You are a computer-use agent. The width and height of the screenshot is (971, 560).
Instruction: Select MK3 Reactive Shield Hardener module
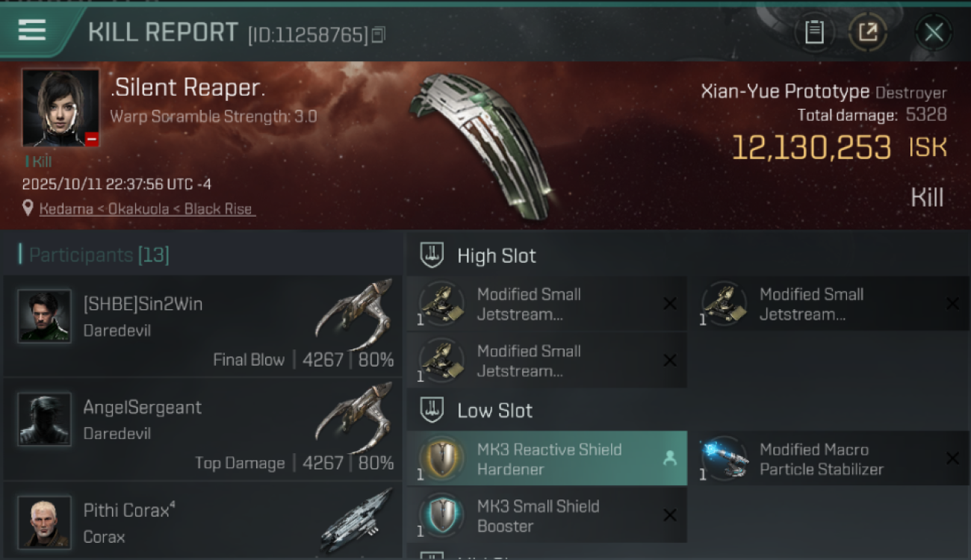click(547, 459)
